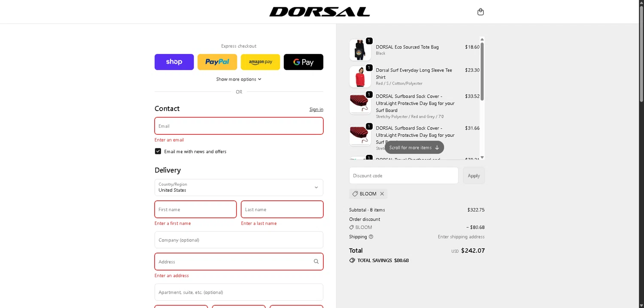Screen dimensions: 644x308
Task: Click the Eco Sourced Tote Bag thumbnail
Action: coord(360,50)
